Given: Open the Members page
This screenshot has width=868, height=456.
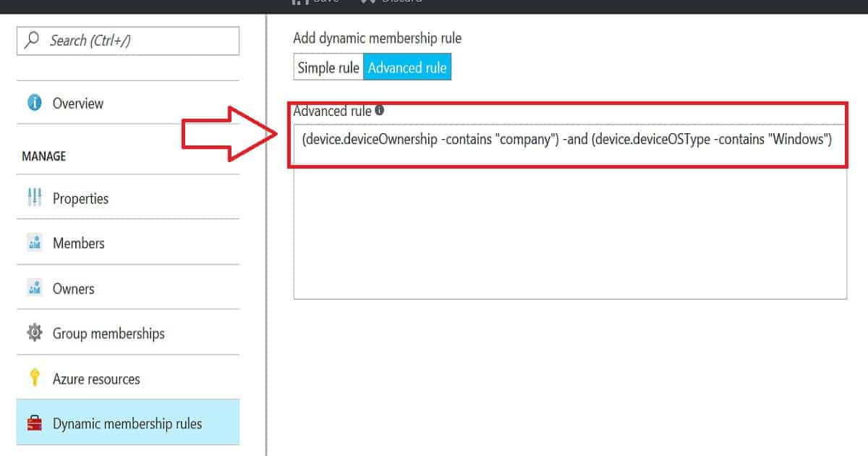Looking at the screenshot, I should [128, 243].
